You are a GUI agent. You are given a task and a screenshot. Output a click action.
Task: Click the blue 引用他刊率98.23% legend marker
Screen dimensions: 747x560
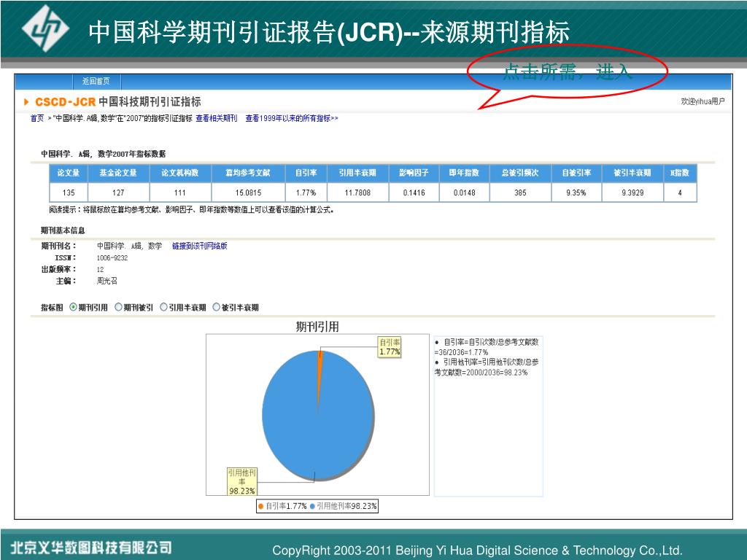(x=312, y=506)
